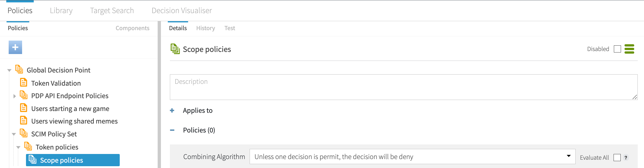Click the Users viewing shared memes icon

tap(24, 121)
